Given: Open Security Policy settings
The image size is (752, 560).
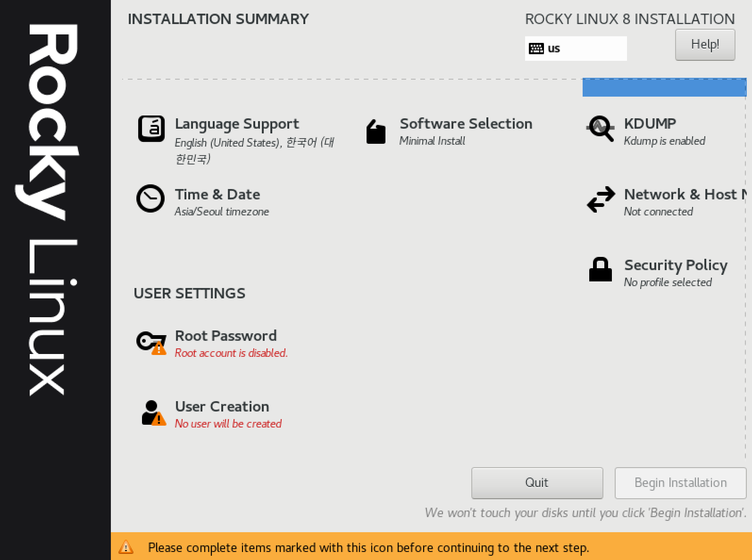Looking at the screenshot, I should [x=676, y=265].
